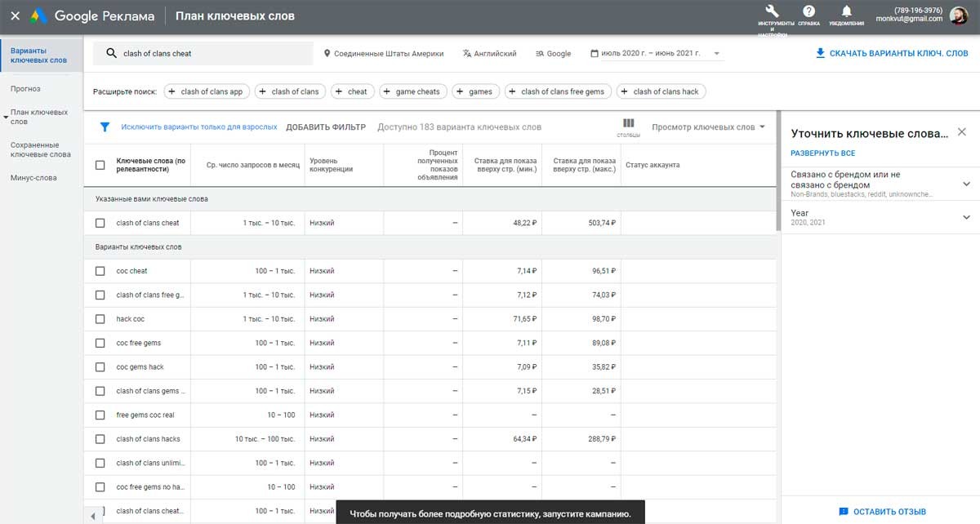
Task: Check the 'clash of clans hacks' checkbox
Action: point(100,439)
